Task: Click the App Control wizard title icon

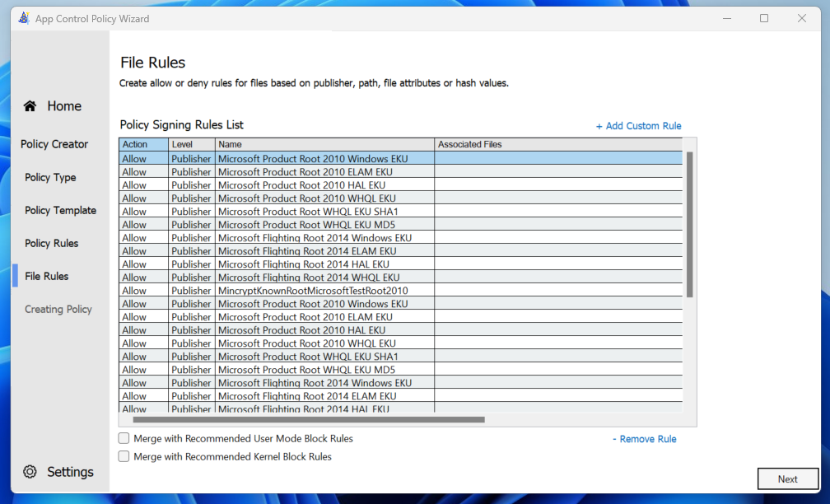Action: (24, 18)
